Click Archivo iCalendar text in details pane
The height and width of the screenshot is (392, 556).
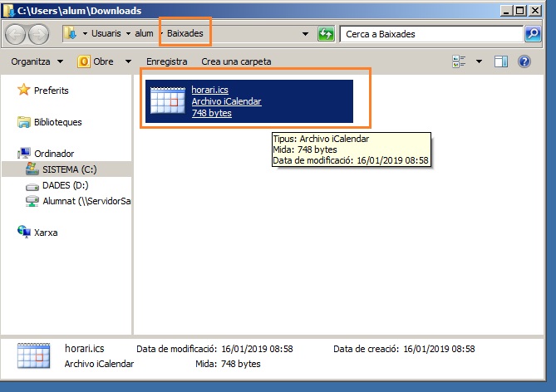pyautogui.click(x=99, y=364)
